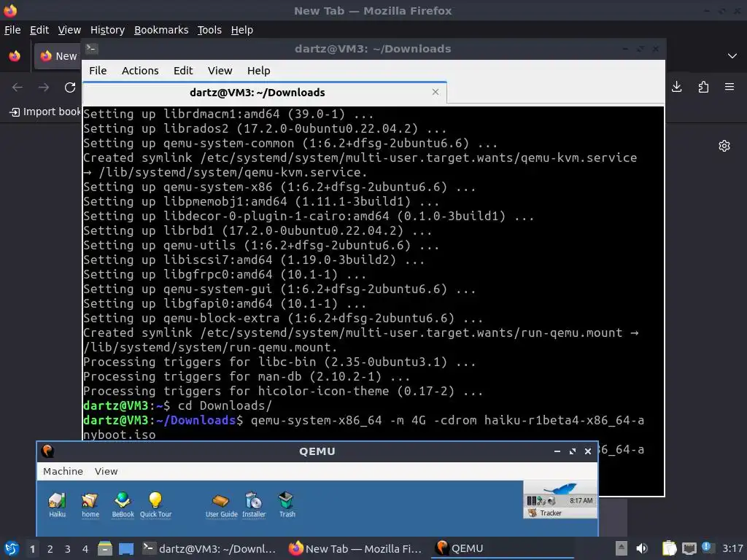Open Firefox Tools menu

pyautogui.click(x=209, y=30)
